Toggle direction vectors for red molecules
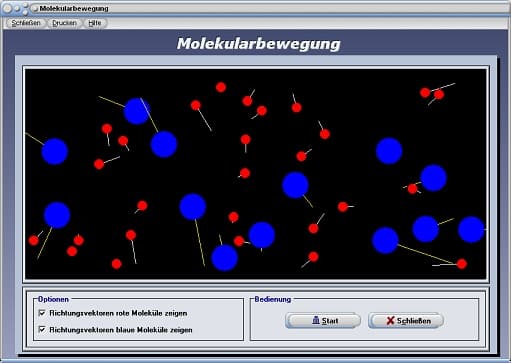The image size is (511, 363). click(42, 313)
